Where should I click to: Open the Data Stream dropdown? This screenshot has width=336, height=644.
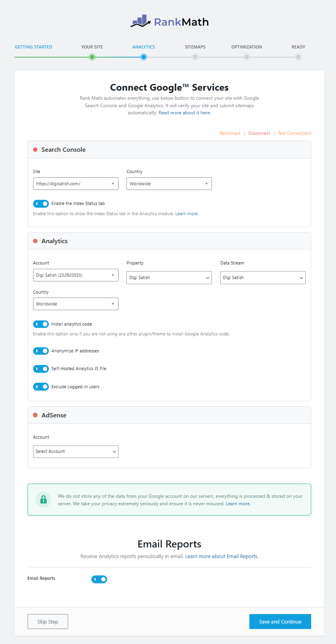coord(263,277)
